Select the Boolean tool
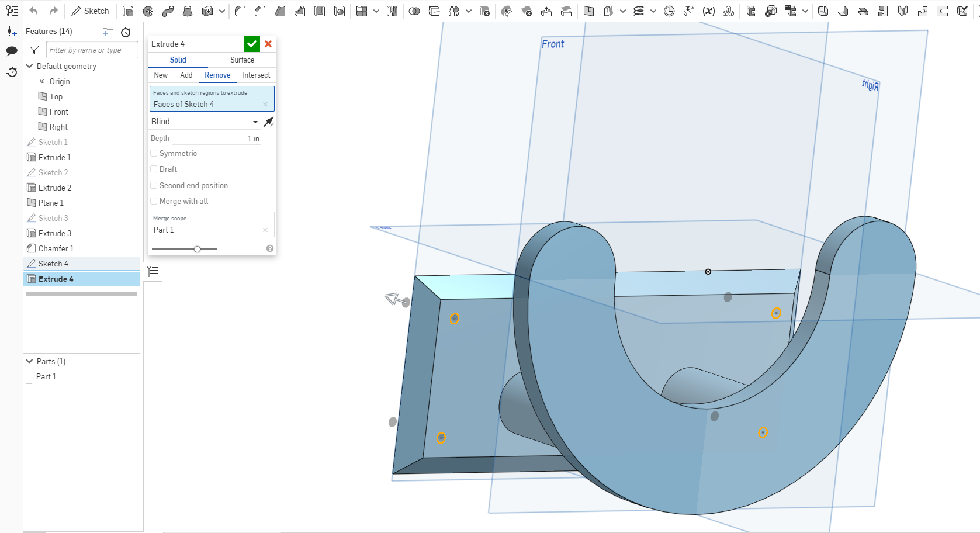This screenshot has width=980, height=533. 414,11
